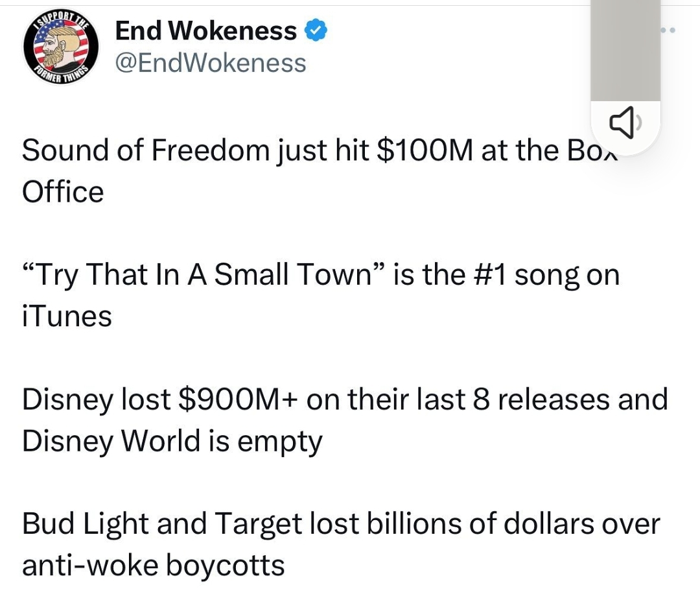
Task: Click the #1 song text
Action: [x=520, y=275]
